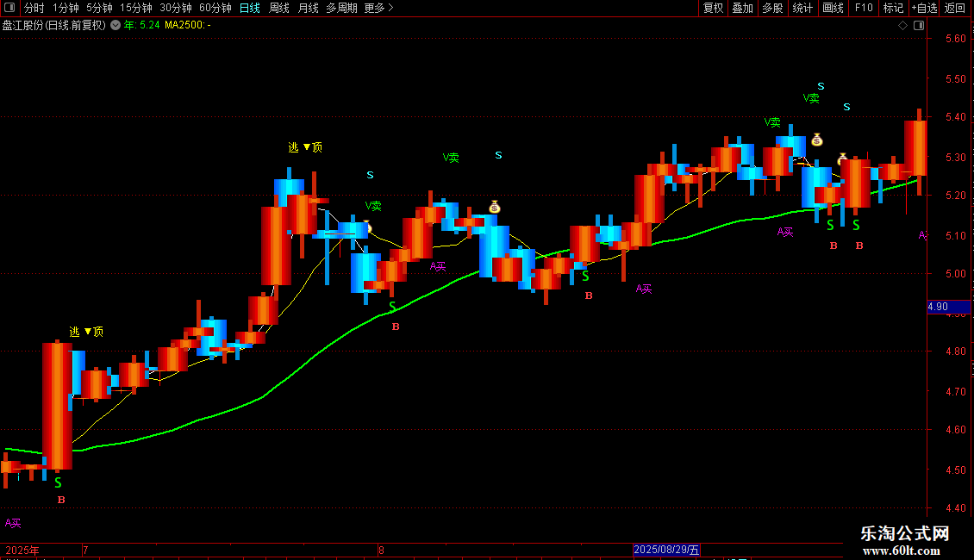Click the 4.50 price axis label
The image size is (974, 560).
[x=955, y=470]
